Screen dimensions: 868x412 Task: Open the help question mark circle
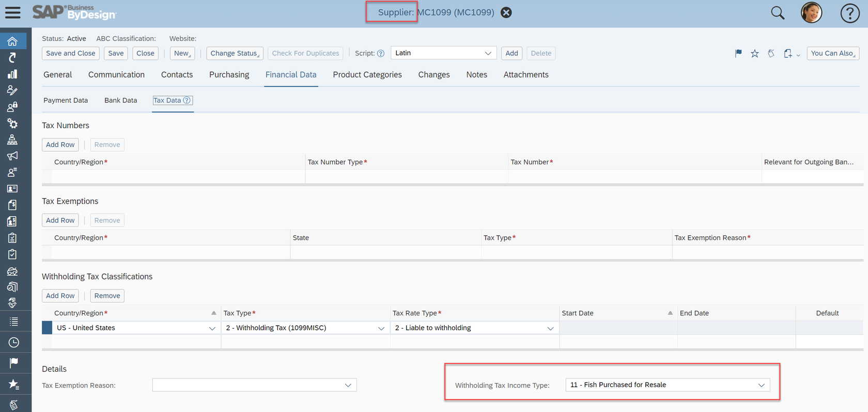tap(850, 13)
